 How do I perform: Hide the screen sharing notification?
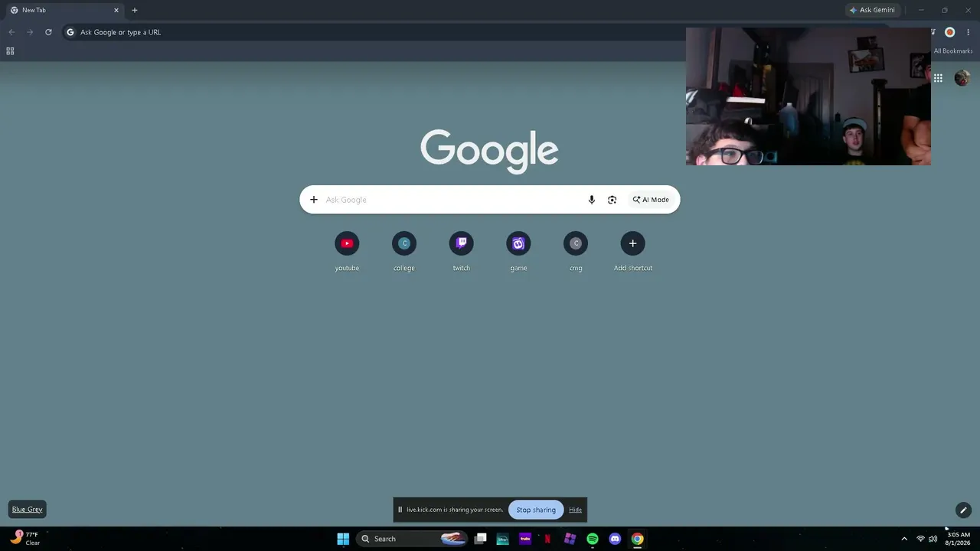tap(575, 510)
